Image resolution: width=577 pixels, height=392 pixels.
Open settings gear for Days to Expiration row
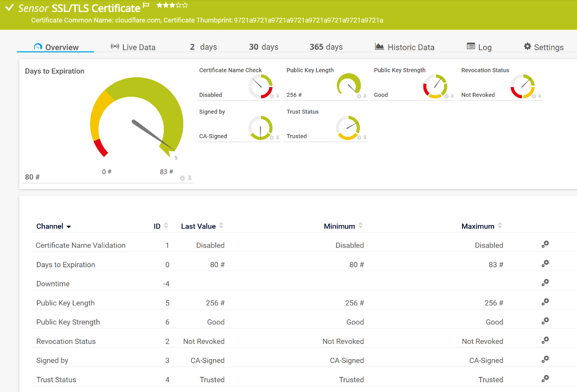coord(545,263)
